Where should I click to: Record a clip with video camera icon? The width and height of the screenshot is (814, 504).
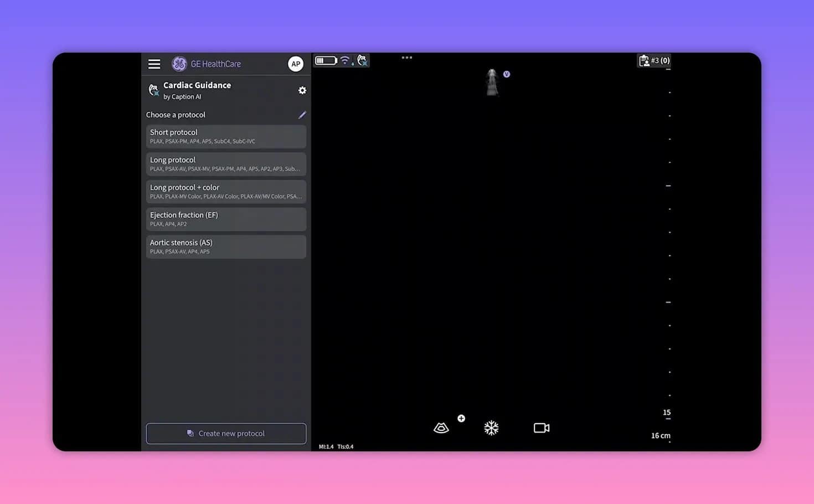542,428
